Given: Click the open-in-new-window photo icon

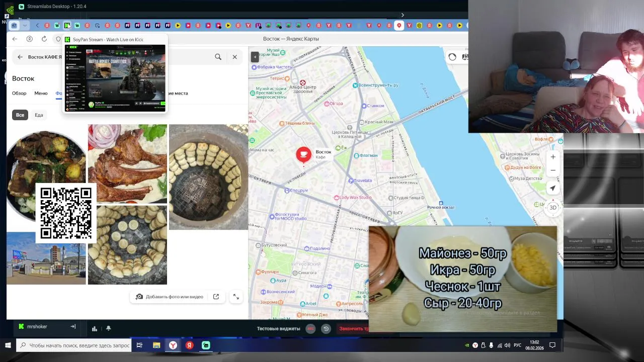Looking at the screenshot, I should pos(216,297).
